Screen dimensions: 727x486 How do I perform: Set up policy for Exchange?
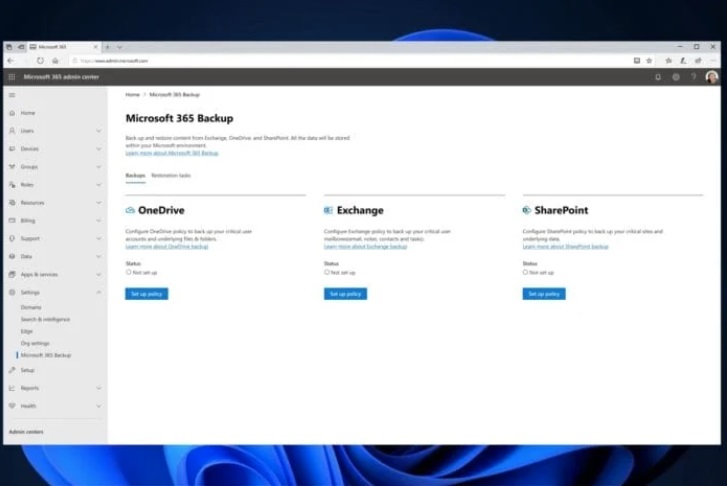[x=345, y=294]
